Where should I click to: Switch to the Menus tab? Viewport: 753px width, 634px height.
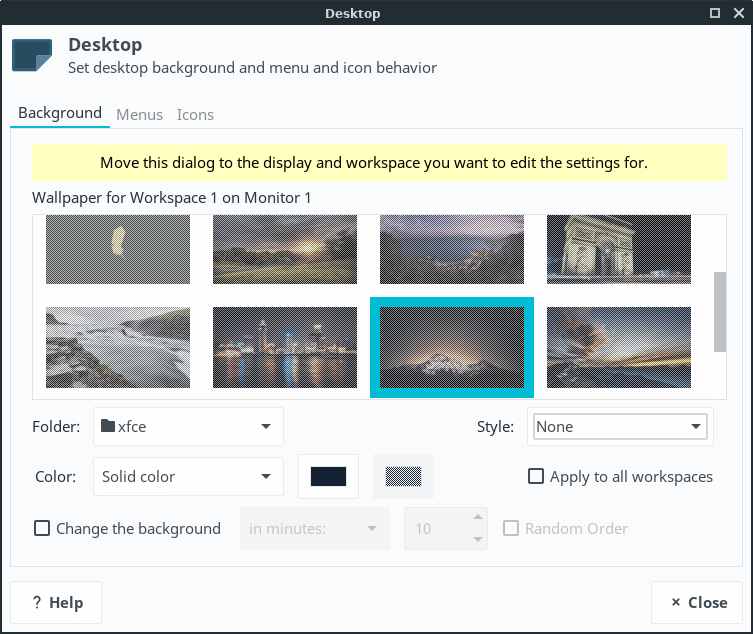click(x=139, y=114)
